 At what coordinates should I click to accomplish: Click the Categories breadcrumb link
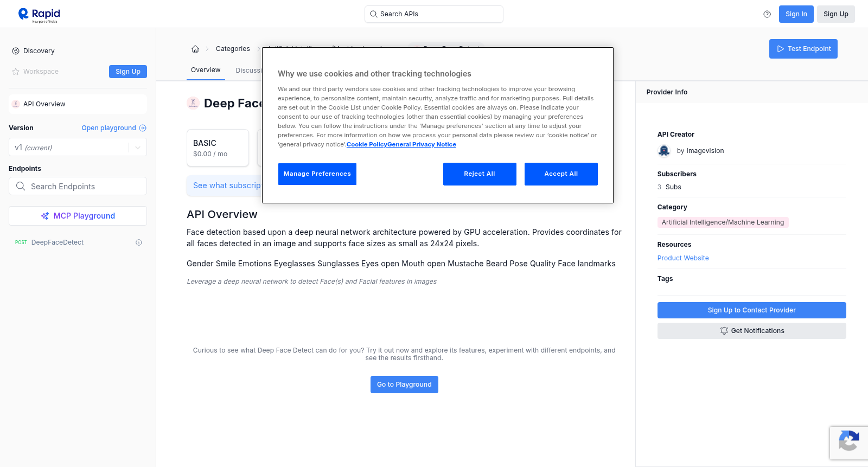[x=233, y=49]
